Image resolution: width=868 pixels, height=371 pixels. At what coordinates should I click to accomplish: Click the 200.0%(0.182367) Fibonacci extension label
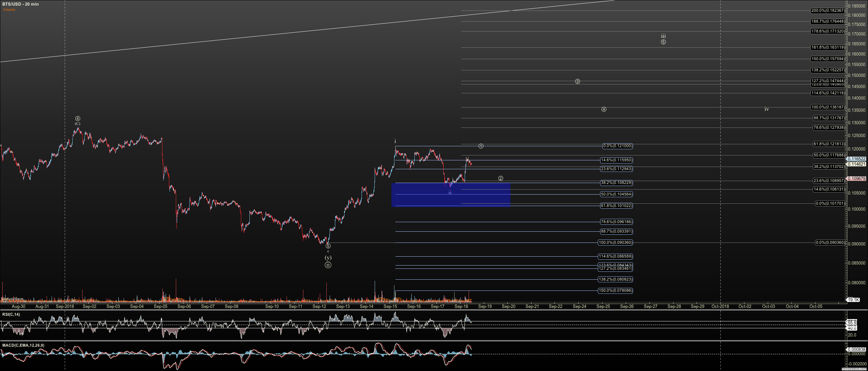828,11
